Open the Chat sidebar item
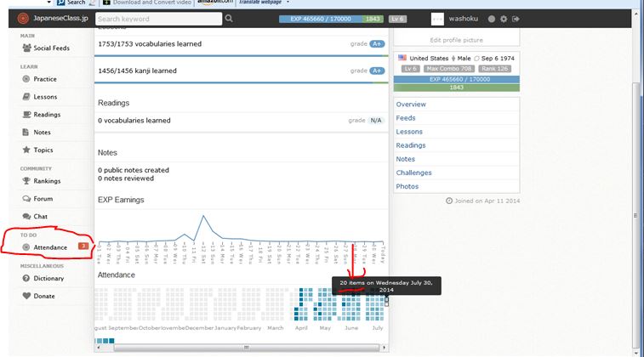This screenshot has height=357, width=644. pyautogui.click(x=39, y=217)
